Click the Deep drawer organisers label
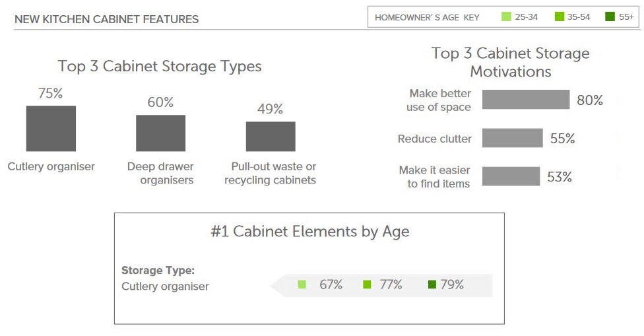The width and height of the screenshot is (644, 336). (160, 174)
